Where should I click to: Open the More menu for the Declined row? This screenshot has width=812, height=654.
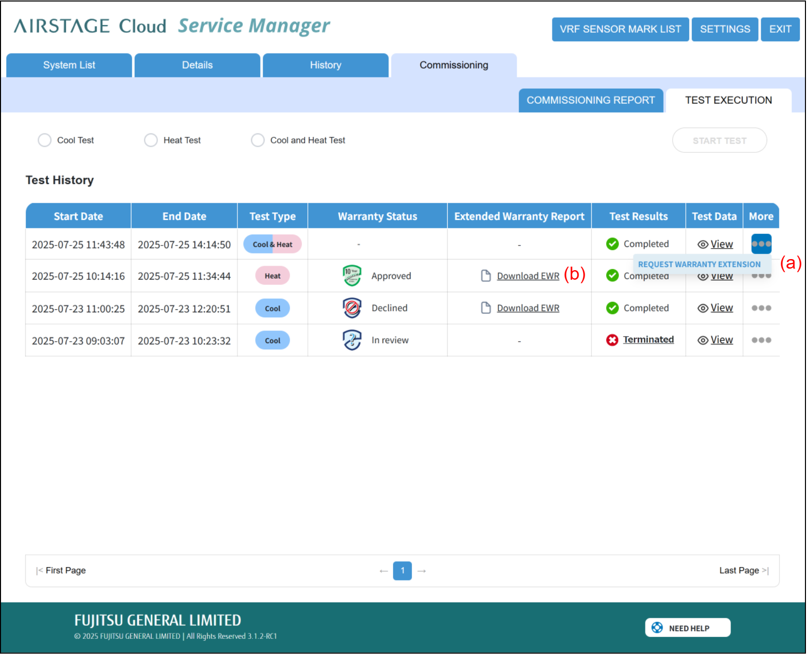tap(761, 308)
